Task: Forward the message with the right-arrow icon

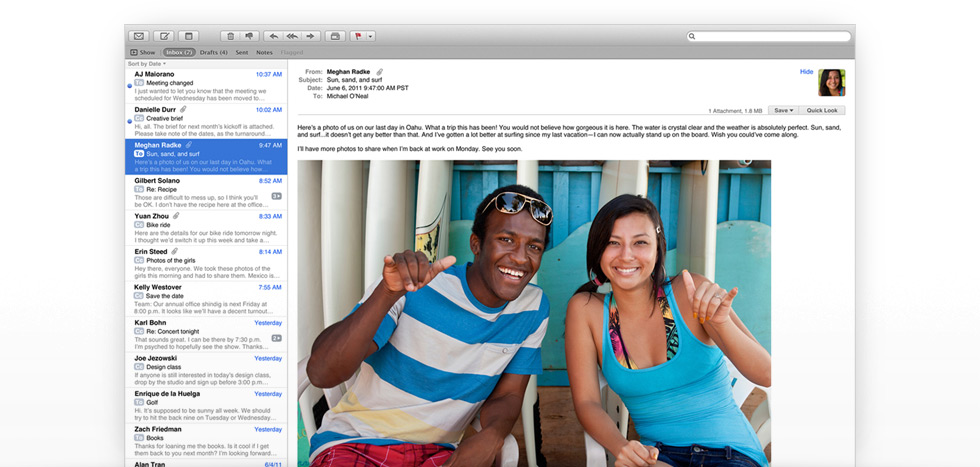Action: (x=311, y=36)
